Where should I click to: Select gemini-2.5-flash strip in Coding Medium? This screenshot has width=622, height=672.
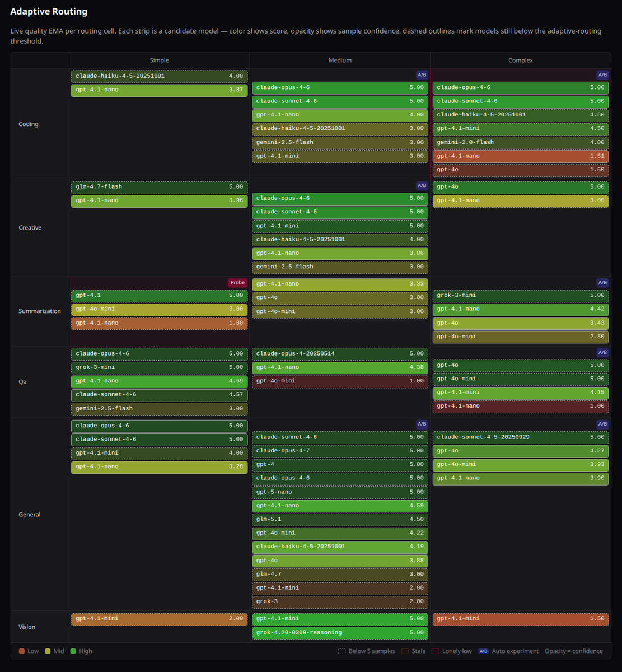340,143
